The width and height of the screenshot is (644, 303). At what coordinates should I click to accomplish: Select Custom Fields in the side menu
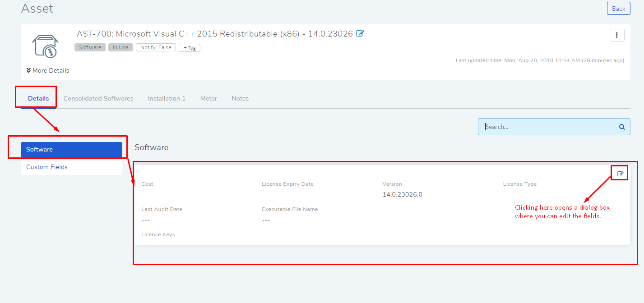[71, 167]
